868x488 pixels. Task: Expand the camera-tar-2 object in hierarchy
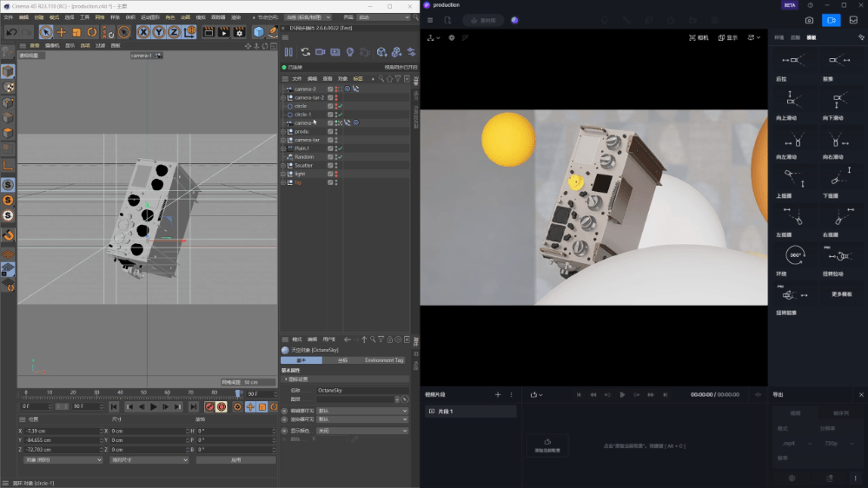point(283,97)
